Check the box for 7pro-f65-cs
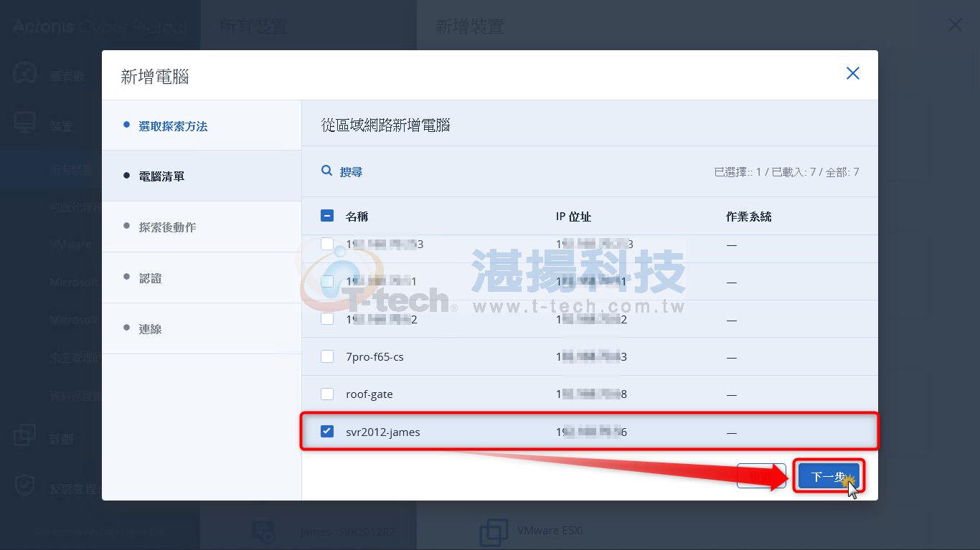 (x=327, y=356)
